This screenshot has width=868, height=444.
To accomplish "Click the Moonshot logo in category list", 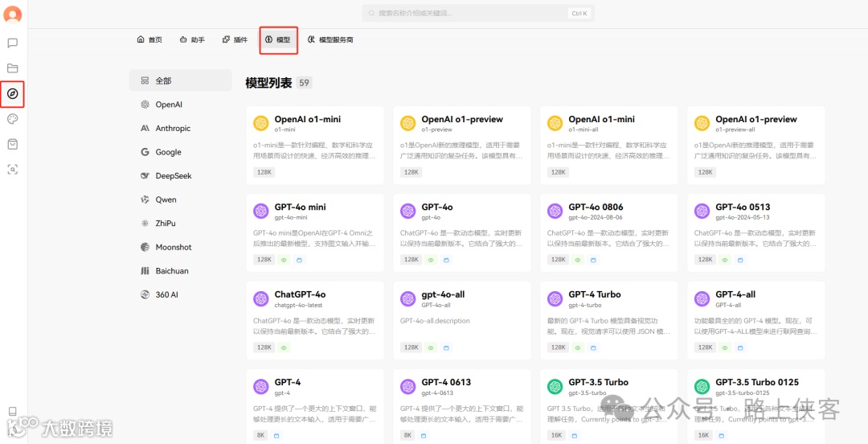I will pos(145,247).
